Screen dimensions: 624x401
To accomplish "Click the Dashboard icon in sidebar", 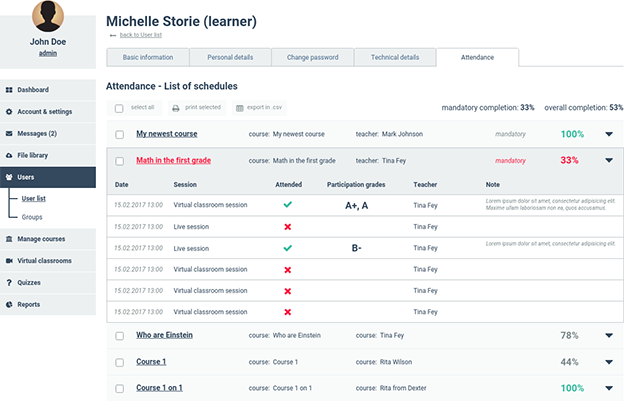I will click(x=9, y=90).
